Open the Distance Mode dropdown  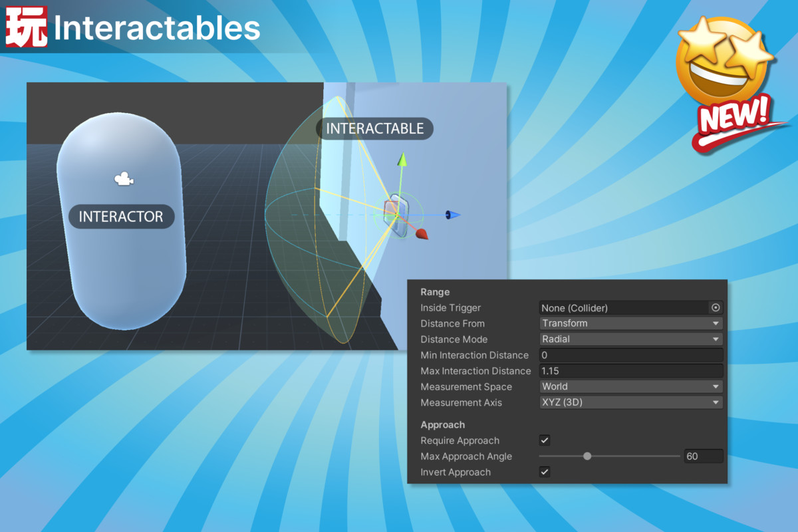[x=630, y=339]
